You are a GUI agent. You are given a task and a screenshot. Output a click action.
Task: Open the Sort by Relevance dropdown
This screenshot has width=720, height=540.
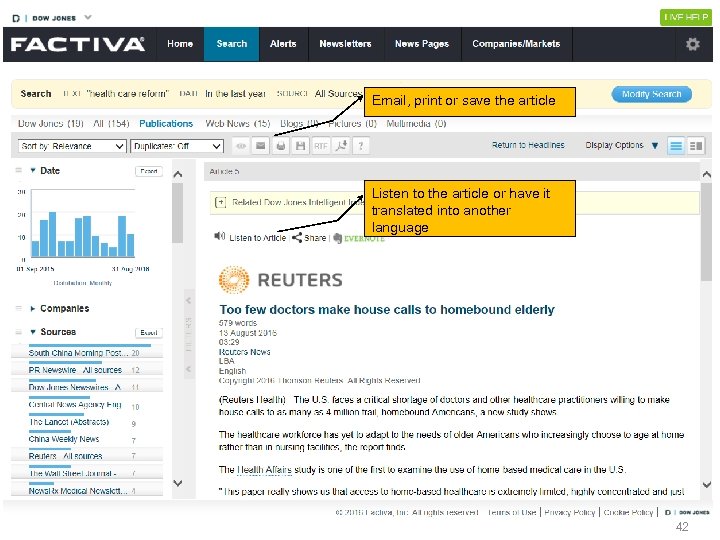pos(72,146)
